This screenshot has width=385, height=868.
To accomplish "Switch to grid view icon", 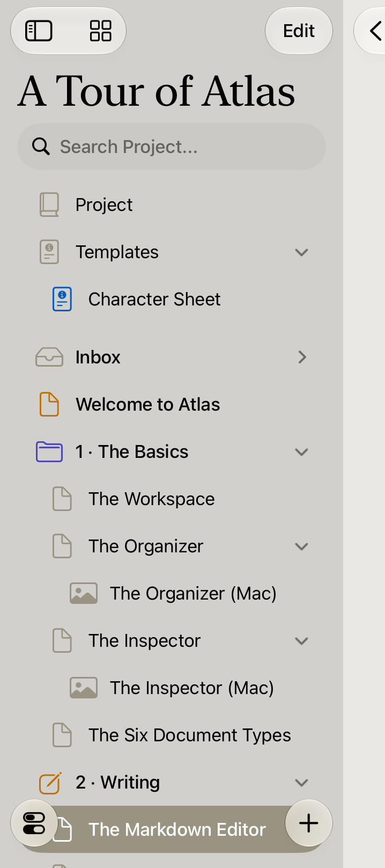I will pos(100,31).
